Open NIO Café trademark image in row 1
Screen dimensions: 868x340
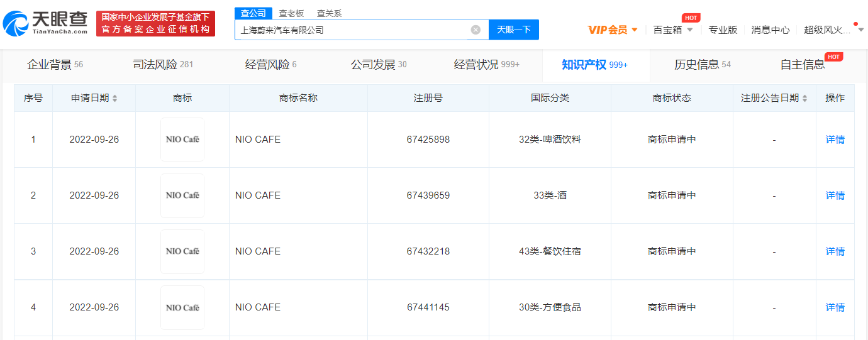[182, 140]
